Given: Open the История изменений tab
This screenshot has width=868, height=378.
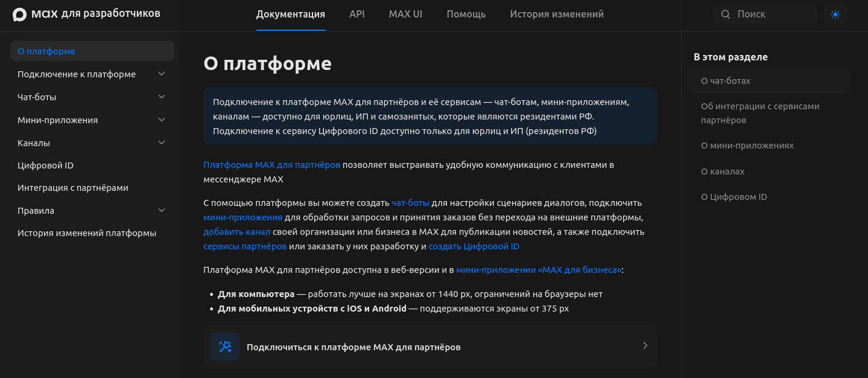Looking at the screenshot, I should pos(557,14).
